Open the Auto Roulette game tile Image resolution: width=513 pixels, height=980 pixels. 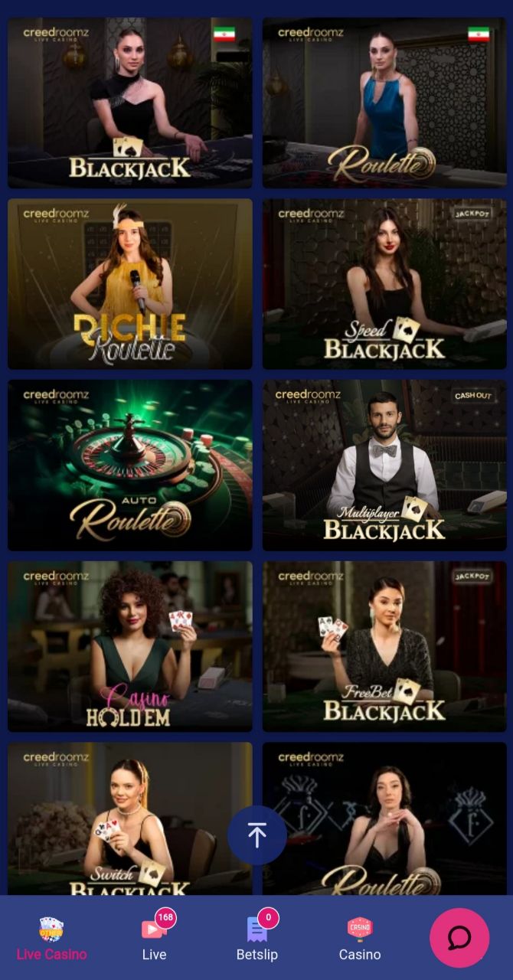click(130, 465)
